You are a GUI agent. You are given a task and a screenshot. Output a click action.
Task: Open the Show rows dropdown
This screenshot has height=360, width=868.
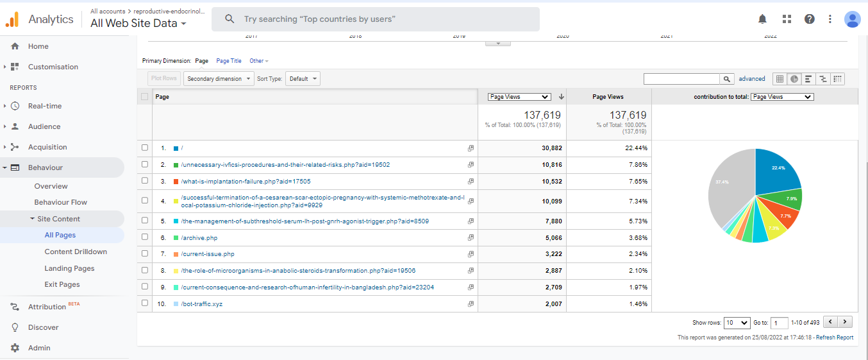[736, 323]
